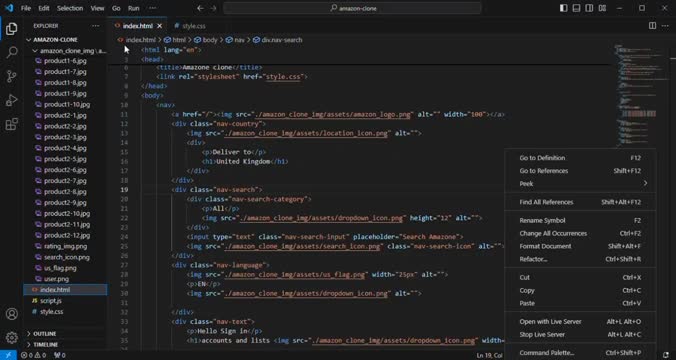
Task: Choose Find All References
Action: point(580,202)
